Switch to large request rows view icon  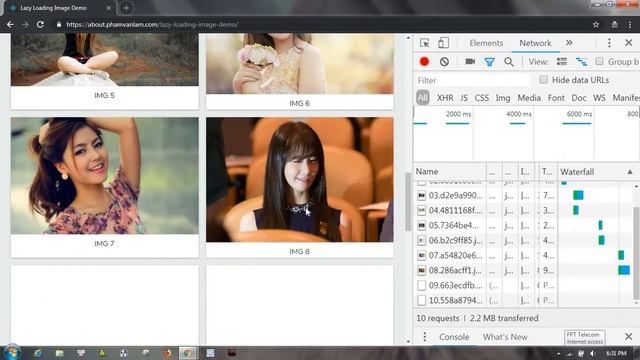click(562, 62)
